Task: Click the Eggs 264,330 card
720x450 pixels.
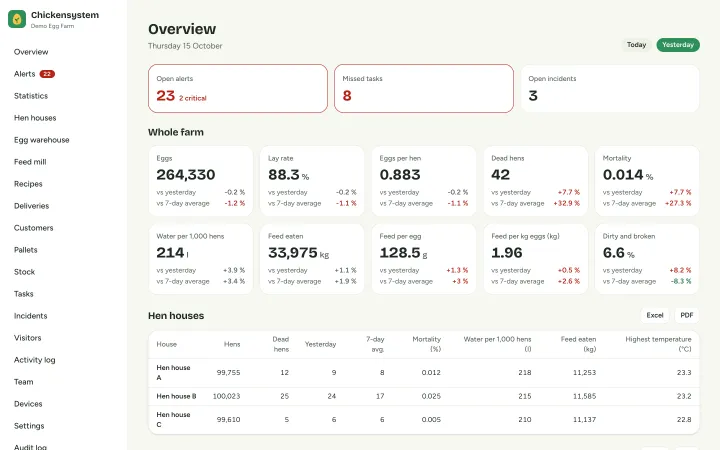Action: coord(201,181)
